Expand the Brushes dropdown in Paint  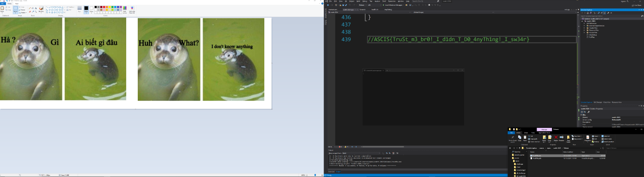coord(41,10)
